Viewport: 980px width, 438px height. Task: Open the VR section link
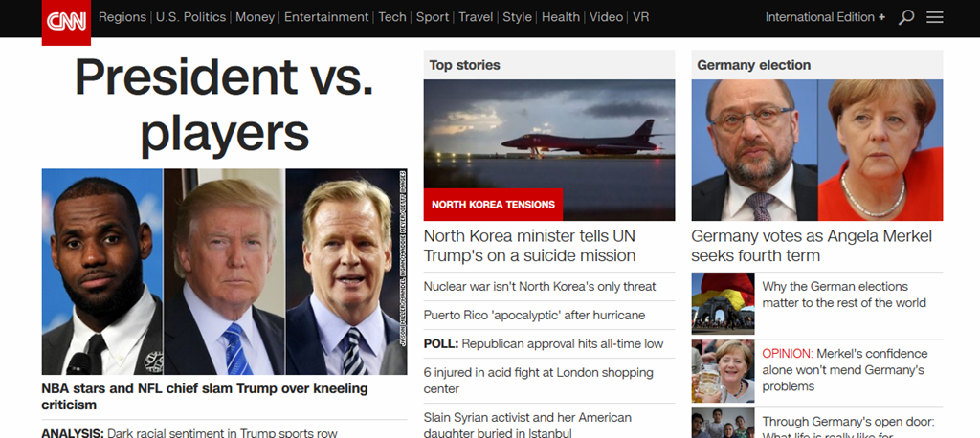point(640,17)
